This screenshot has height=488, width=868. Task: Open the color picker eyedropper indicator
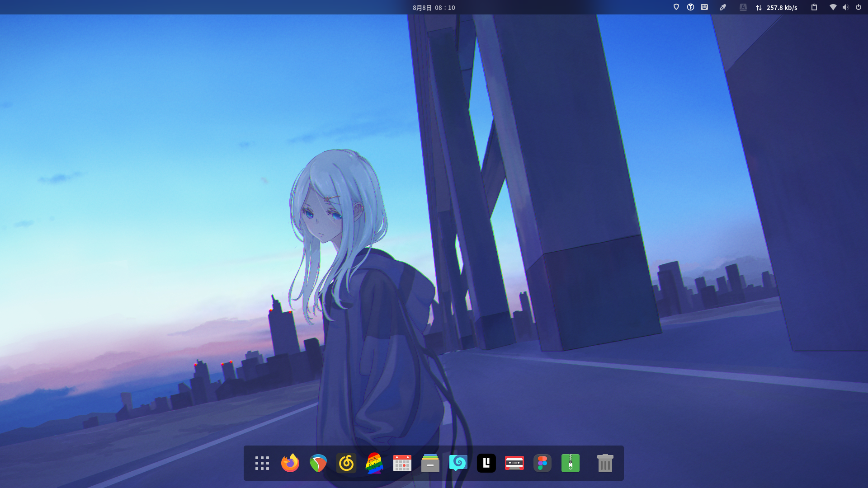tap(723, 7)
